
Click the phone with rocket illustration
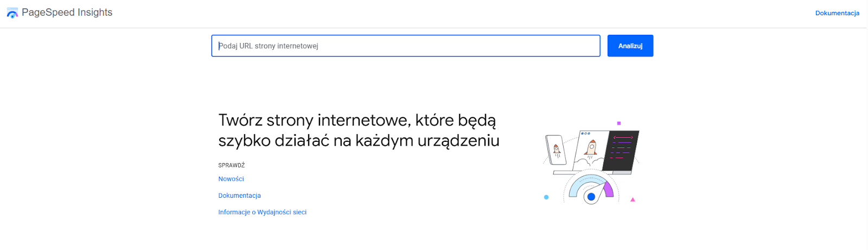click(x=556, y=149)
